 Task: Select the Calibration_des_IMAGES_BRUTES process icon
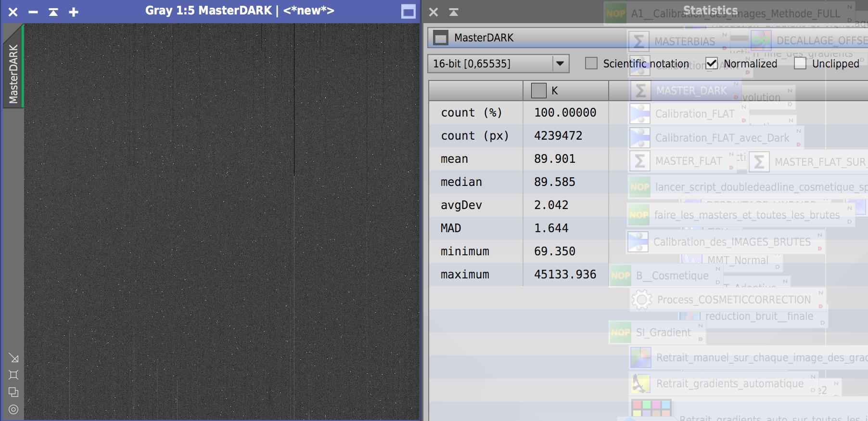click(x=638, y=242)
